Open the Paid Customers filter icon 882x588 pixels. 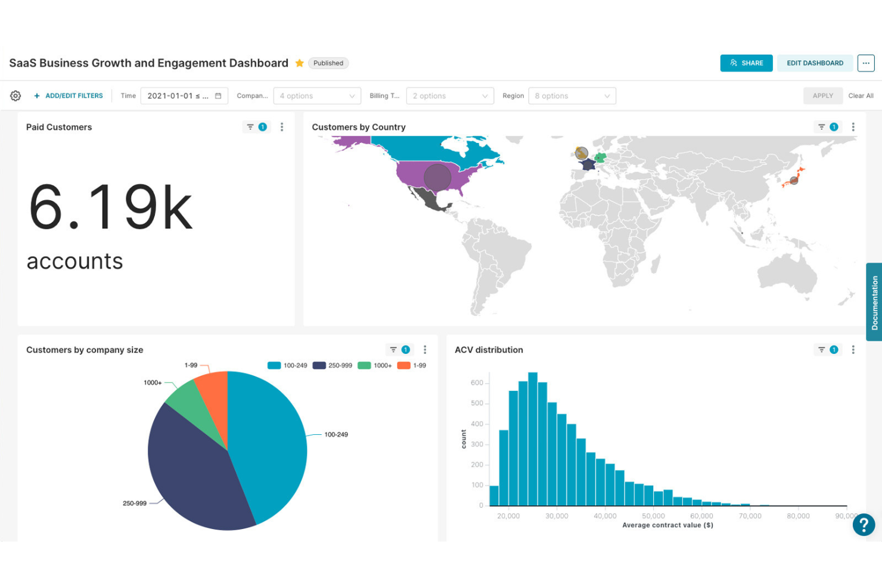(250, 126)
